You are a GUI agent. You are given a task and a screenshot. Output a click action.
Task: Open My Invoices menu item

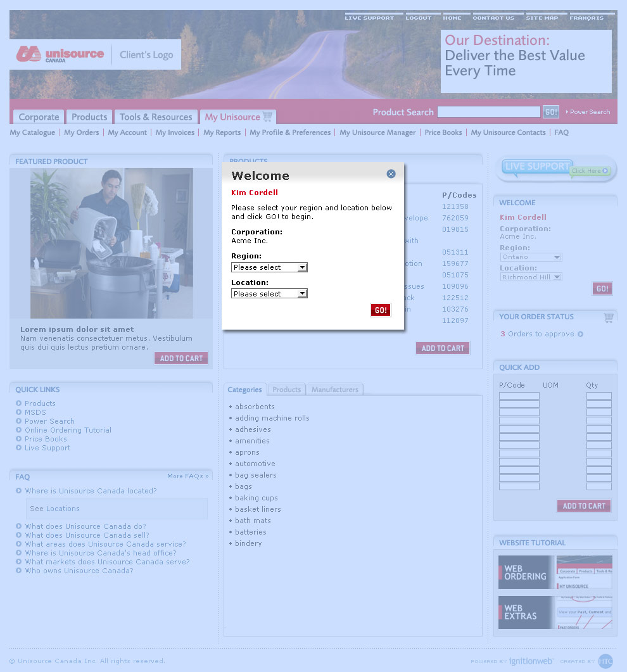(175, 132)
